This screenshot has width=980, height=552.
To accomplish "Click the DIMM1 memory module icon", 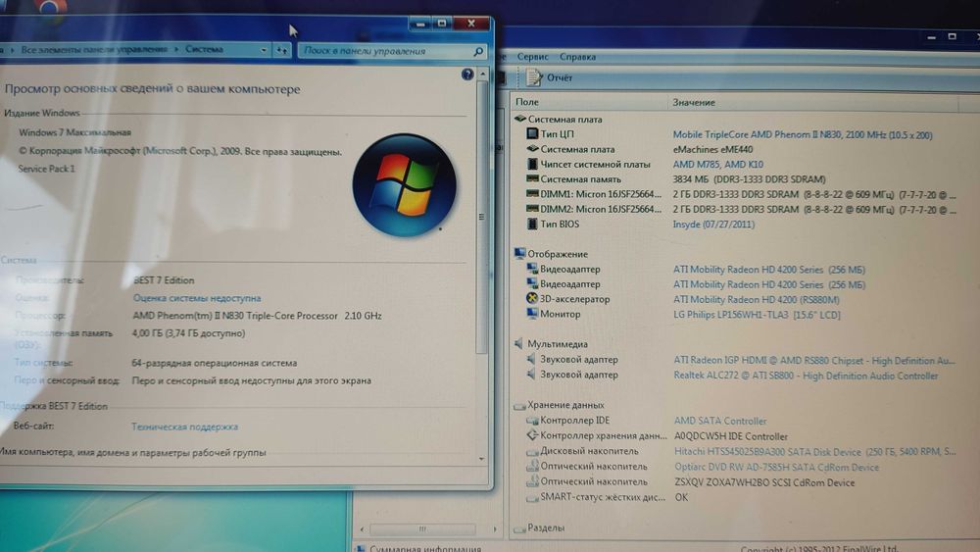I will (532, 194).
